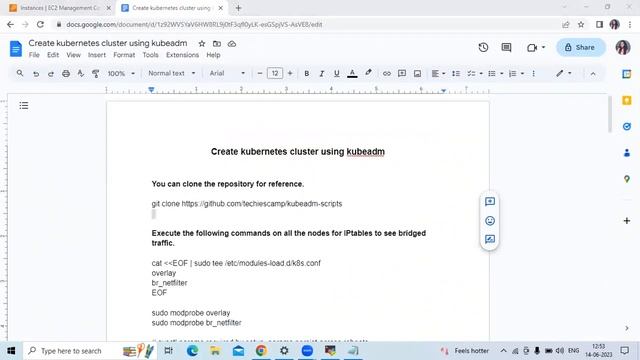Get add-ons with the plus icon
640x360 pixels.
(x=627, y=221)
